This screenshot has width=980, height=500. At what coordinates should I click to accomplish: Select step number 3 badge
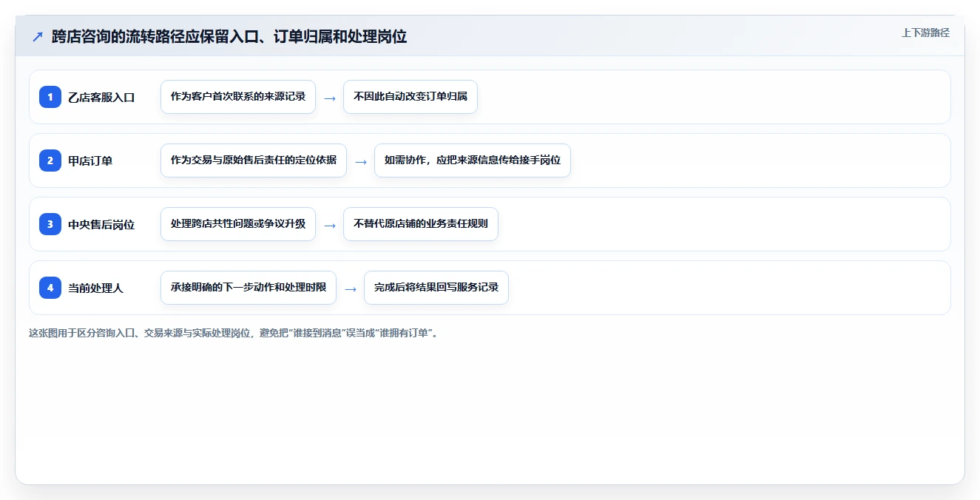pos(50,224)
